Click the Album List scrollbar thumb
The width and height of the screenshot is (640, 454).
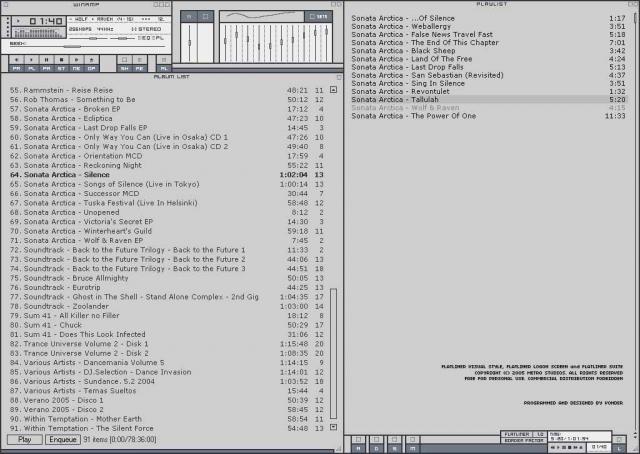pos(333,354)
